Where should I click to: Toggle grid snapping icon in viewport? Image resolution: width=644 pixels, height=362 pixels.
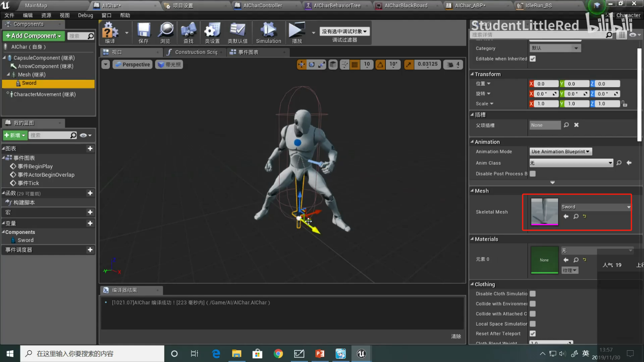pyautogui.click(x=355, y=64)
